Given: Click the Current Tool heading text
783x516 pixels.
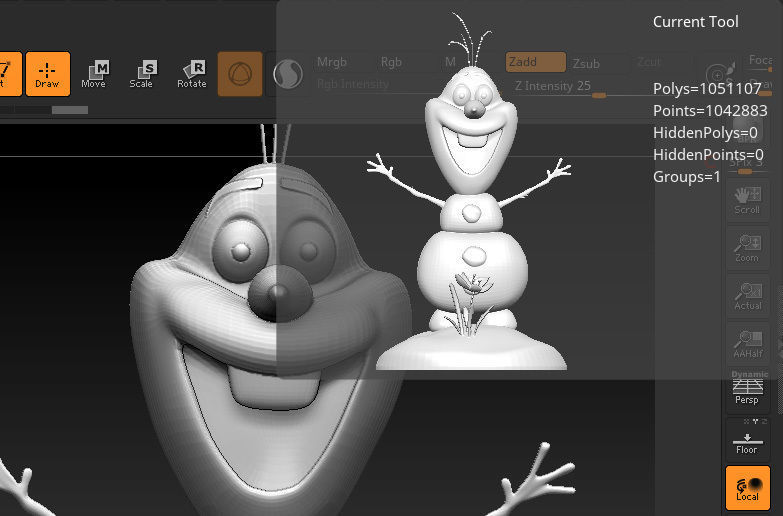Looking at the screenshot, I should [696, 22].
